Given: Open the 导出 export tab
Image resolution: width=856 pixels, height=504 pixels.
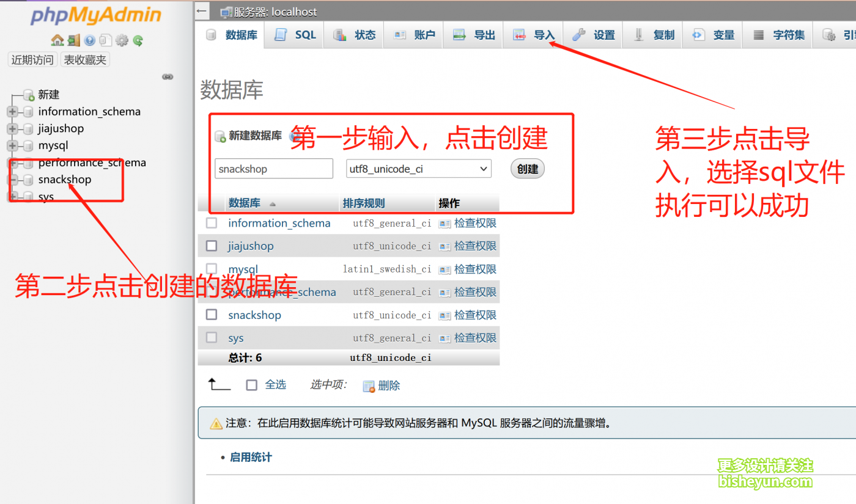Looking at the screenshot, I should pyautogui.click(x=474, y=35).
